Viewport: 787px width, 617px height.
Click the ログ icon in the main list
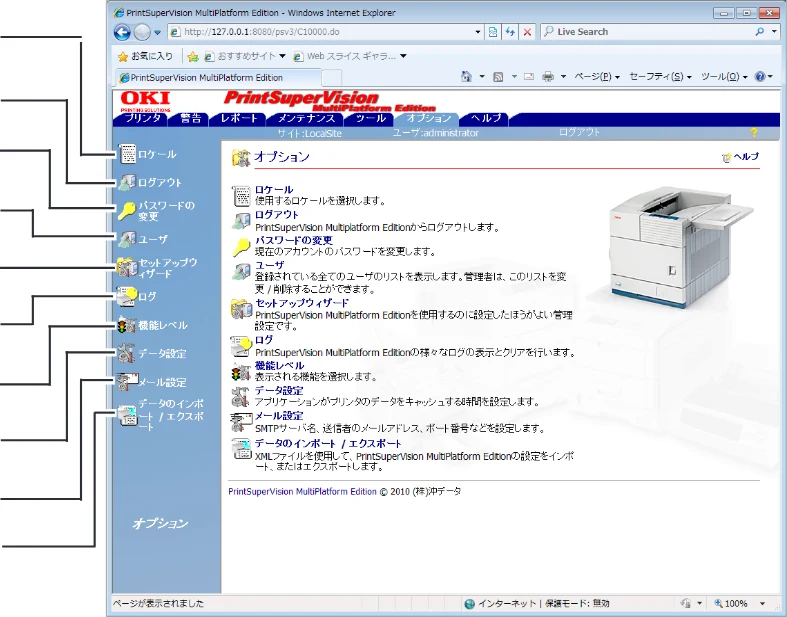(241, 346)
